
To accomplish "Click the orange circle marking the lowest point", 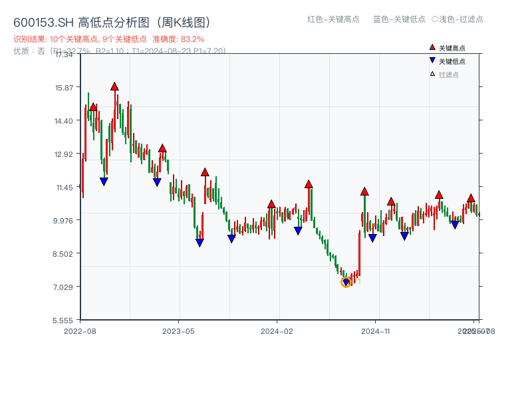I will (x=346, y=282).
